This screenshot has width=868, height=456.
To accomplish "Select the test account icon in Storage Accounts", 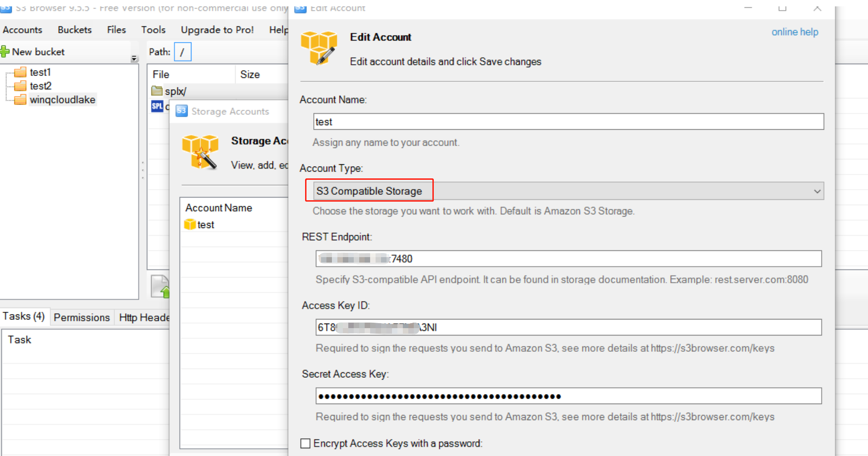I will (x=190, y=225).
